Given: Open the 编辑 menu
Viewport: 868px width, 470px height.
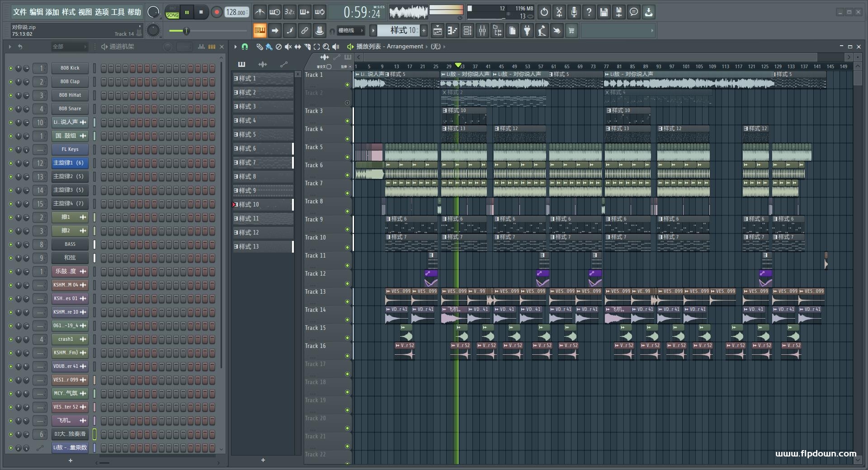Looking at the screenshot, I should pos(36,12).
